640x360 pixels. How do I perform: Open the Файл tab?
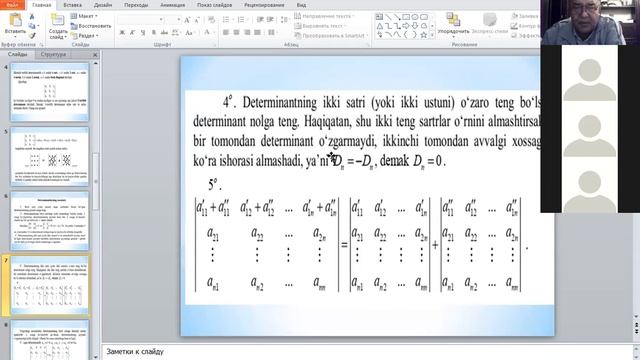(x=13, y=5)
